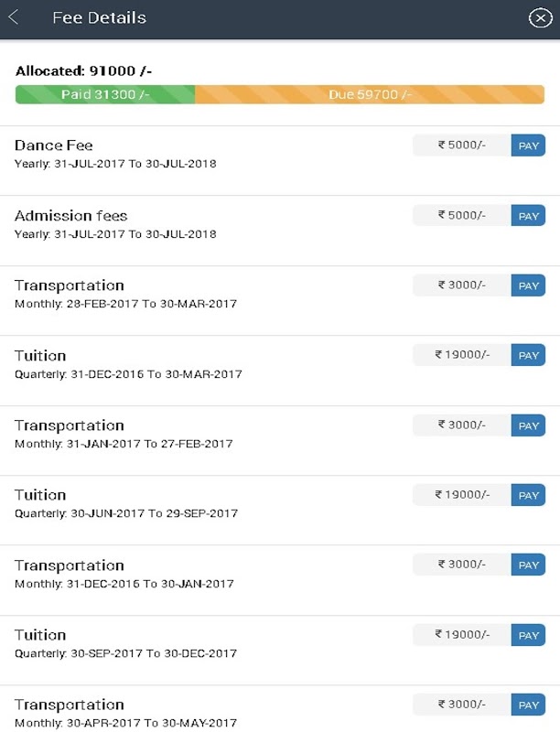
Task: Pay Tuition for 30-JUN-2017 to 29-SEP-2017
Action: pyautogui.click(x=528, y=495)
